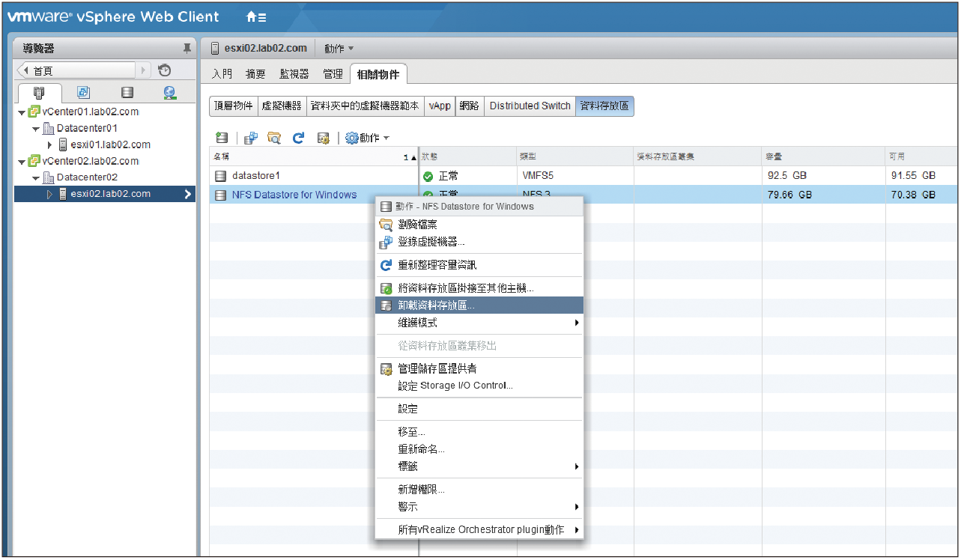Choose 移至 in context menu

pos(479,432)
